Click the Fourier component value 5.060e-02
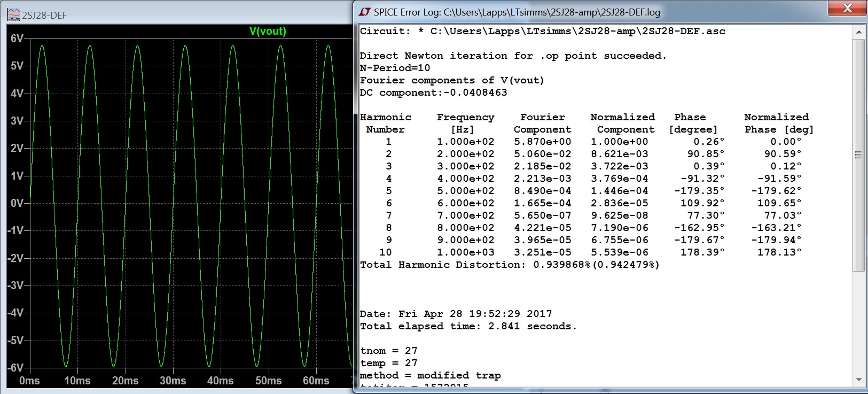Image resolution: width=868 pixels, height=394 pixels. [x=543, y=154]
